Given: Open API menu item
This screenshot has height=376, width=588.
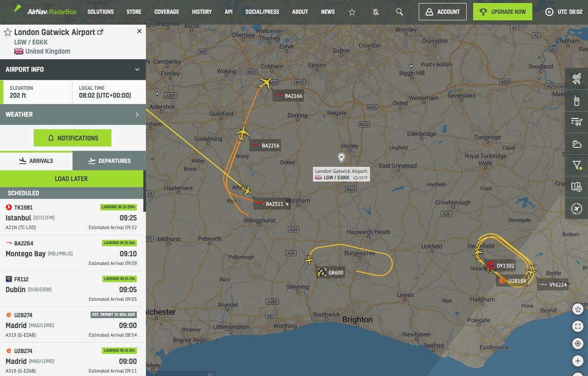Looking at the screenshot, I should [x=229, y=12].
